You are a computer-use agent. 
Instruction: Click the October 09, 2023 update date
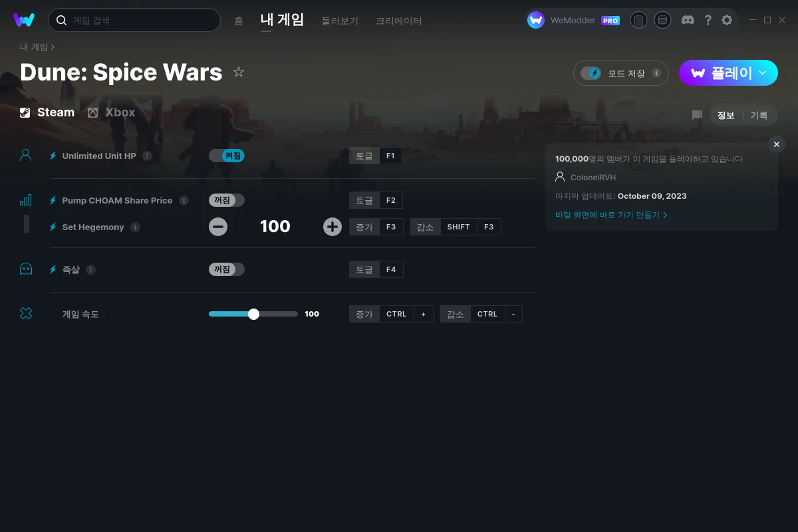(x=652, y=196)
